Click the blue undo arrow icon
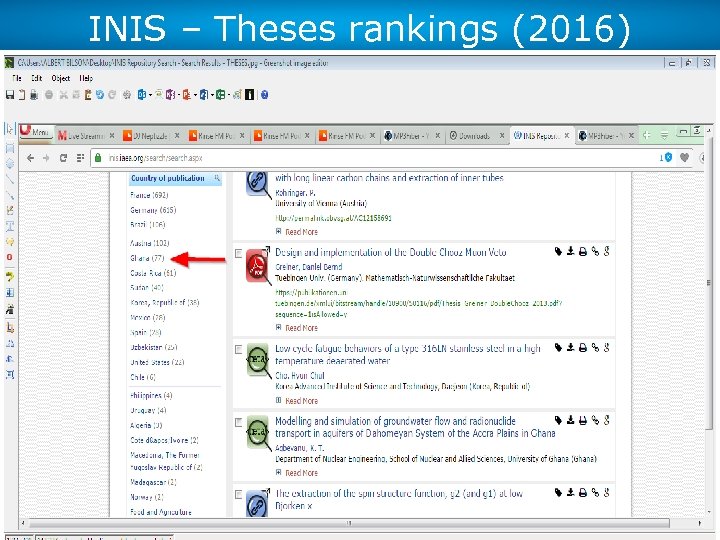 [100, 95]
